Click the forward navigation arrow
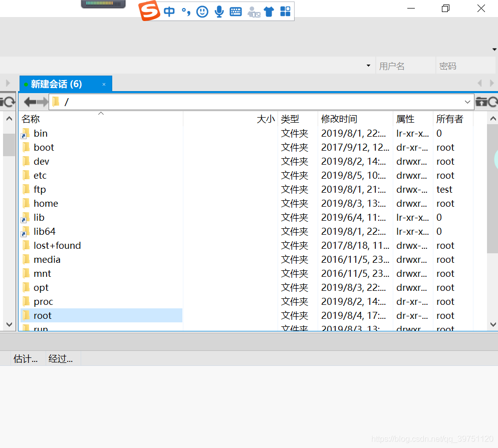The height and width of the screenshot is (448, 498). 43,102
